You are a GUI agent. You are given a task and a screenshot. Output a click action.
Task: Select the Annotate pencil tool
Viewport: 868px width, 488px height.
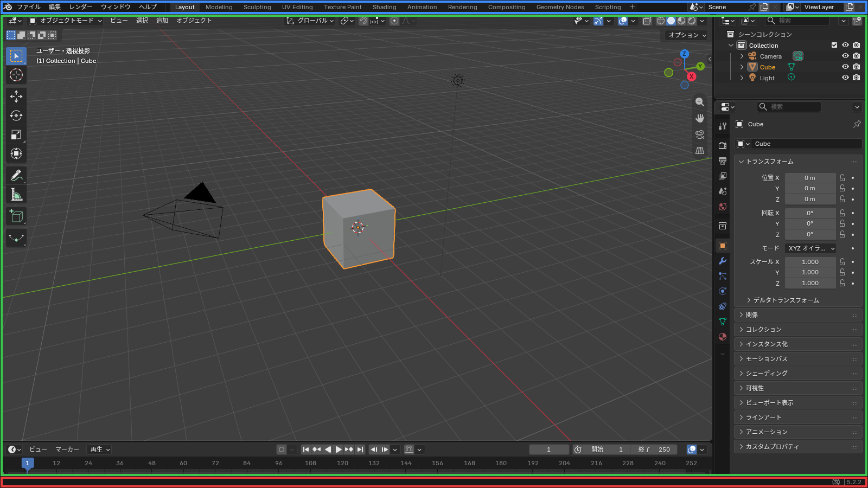16,176
